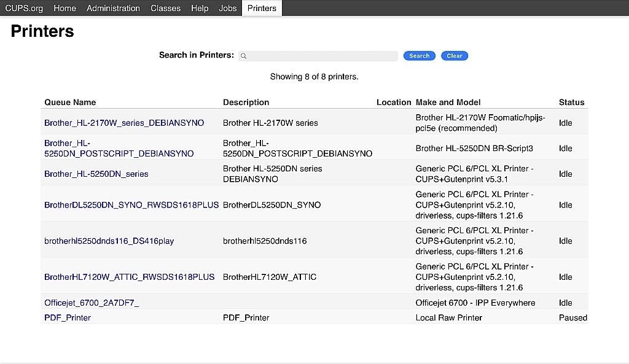Open the Administration tab
This screenshot has width=629, height=364.
(x=113, y=8)
